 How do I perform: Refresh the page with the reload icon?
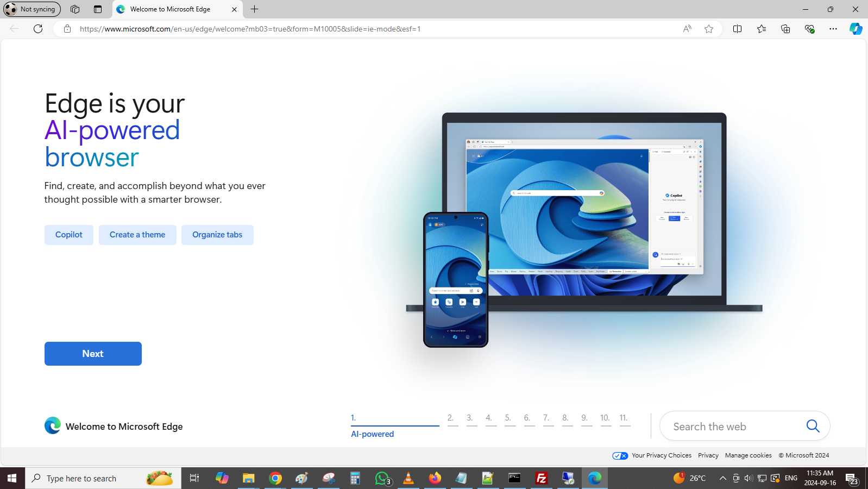tap(38, 29)
